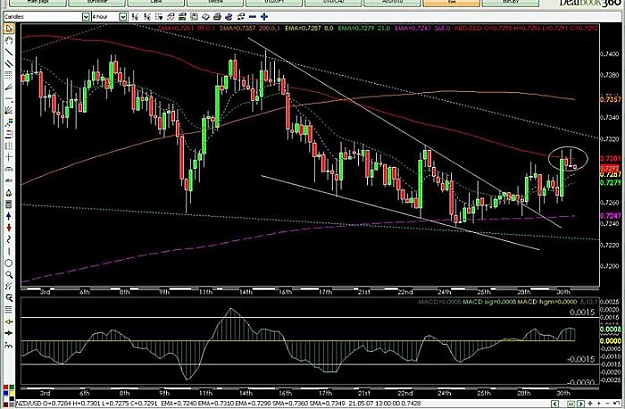625x409 pixels.
Task: Click the horizontal lines list icon
Action: coord(8,310)
